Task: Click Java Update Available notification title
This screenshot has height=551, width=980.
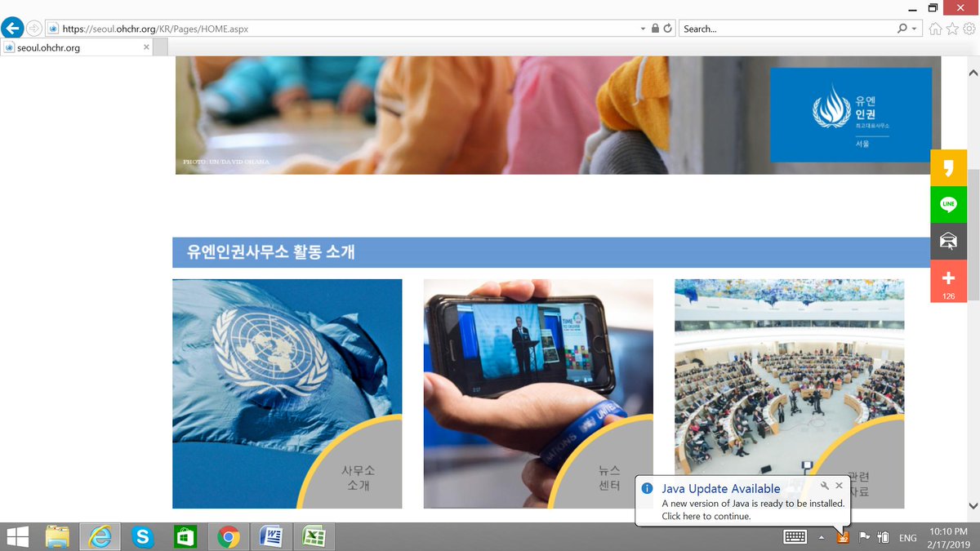Action: pos(721,488)
